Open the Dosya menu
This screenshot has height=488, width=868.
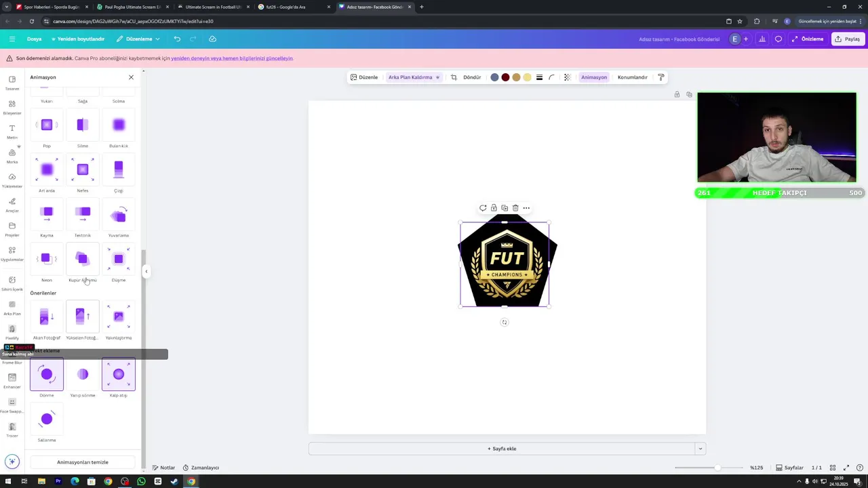[x=34, y=39]
